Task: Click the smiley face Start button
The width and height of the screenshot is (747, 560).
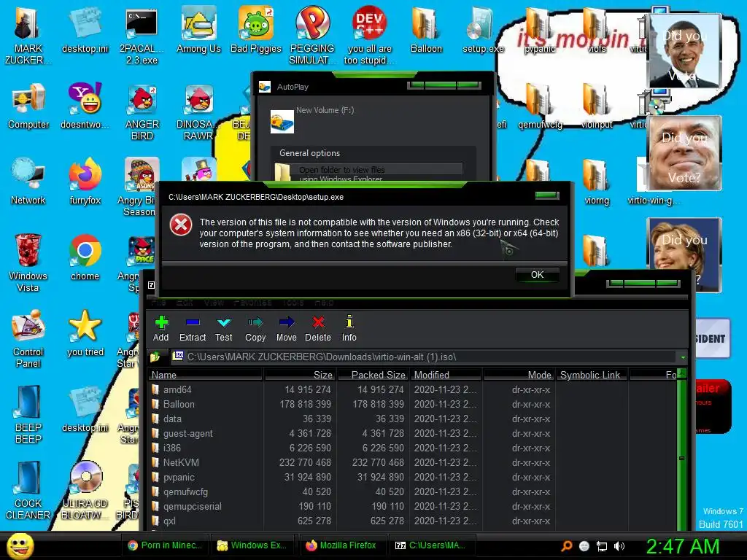Action: click(x=20, y=545)
